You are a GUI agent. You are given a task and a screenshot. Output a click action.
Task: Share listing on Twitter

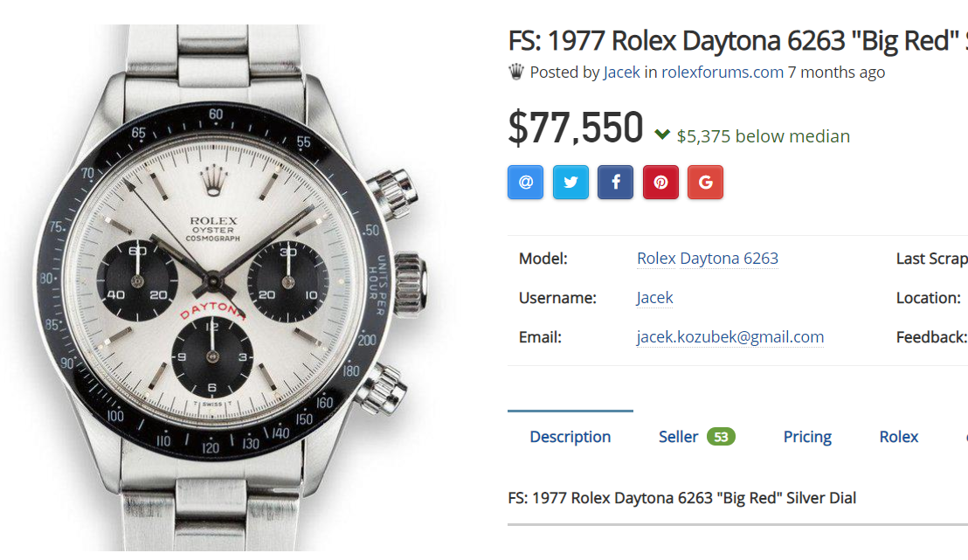(570, 183)
